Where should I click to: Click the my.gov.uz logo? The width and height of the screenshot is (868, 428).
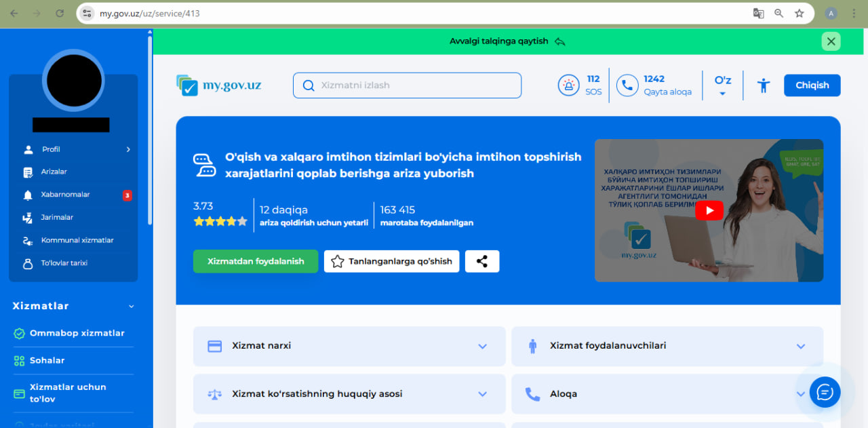click(x=218, y=85)
